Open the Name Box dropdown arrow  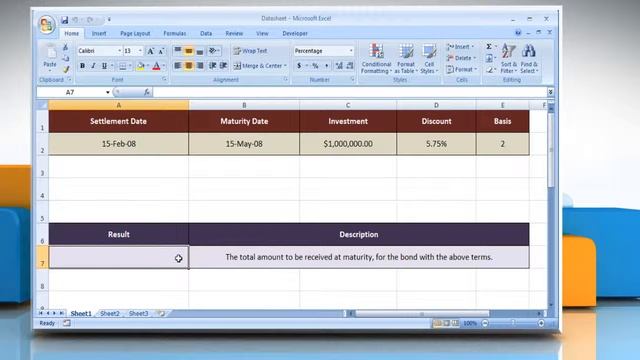coord(108,92)
